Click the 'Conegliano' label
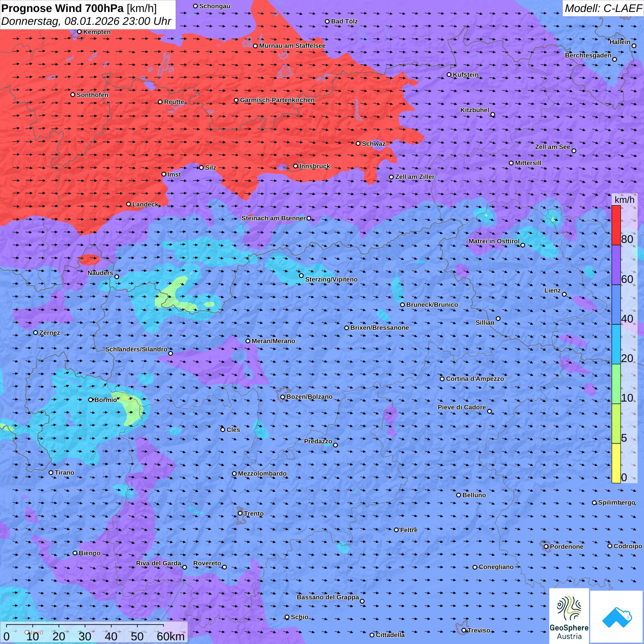Screen dimensions: 644x644 [x=496, y=567]
